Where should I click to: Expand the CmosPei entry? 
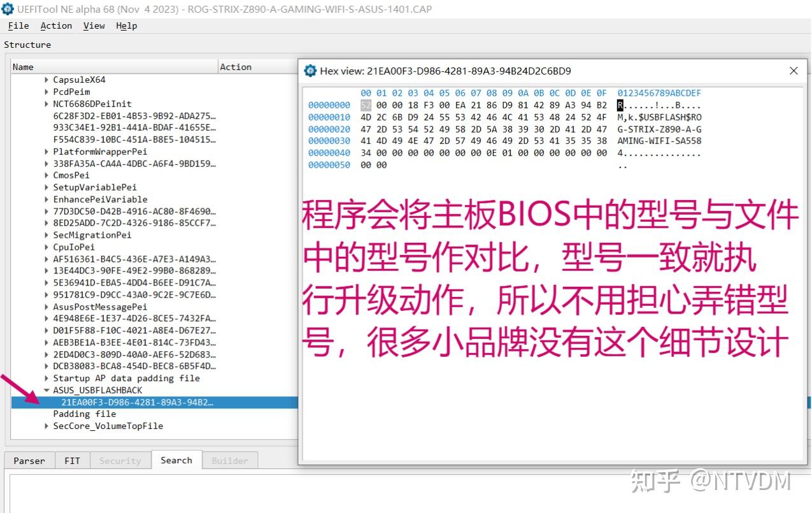46,175
